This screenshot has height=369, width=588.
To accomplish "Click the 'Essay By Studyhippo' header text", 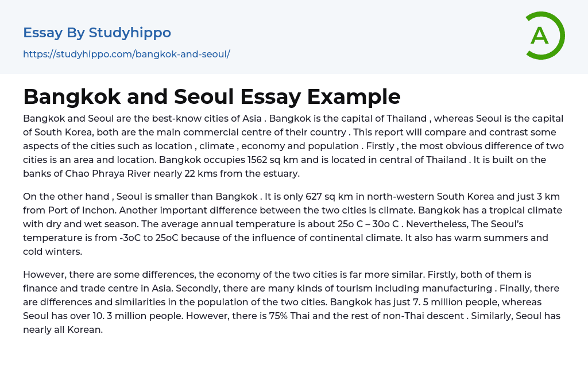I will [97, 33].
